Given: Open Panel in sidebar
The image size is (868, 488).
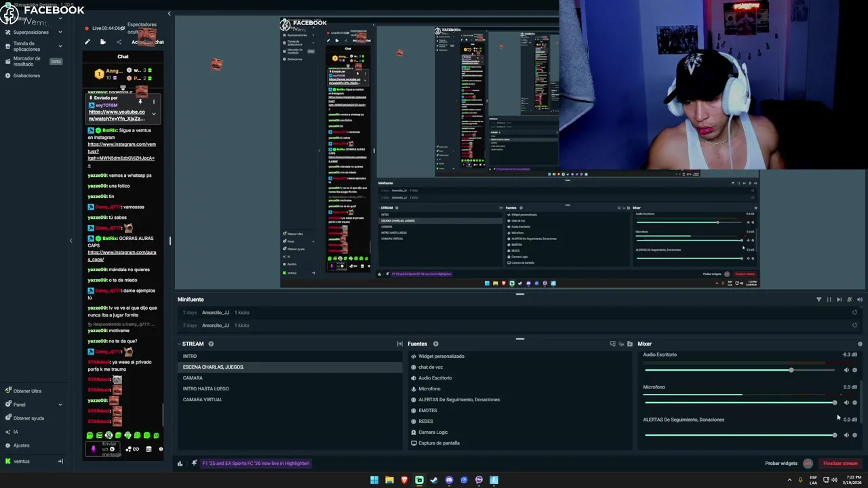Looking at the screenshot, I should point(19,405).
